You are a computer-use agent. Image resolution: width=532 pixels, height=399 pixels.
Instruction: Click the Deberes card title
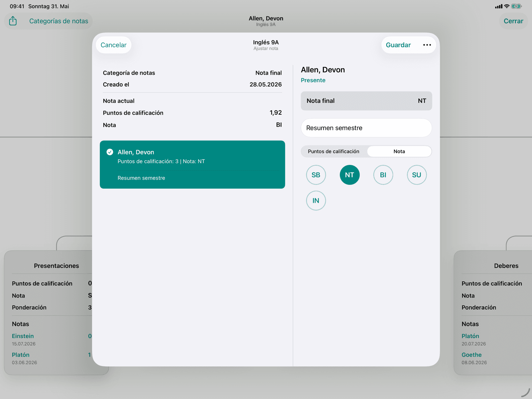506,266
